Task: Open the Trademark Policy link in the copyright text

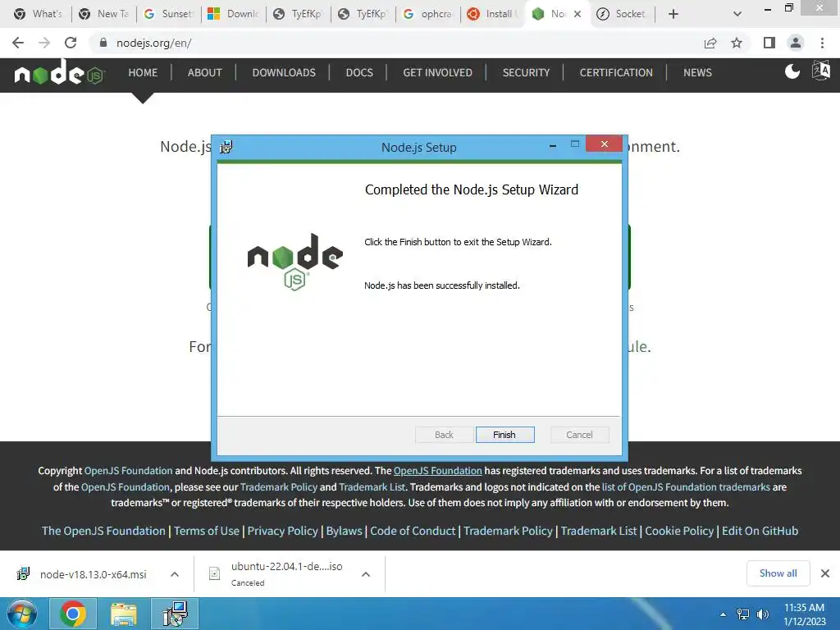Action: (279, 487)
